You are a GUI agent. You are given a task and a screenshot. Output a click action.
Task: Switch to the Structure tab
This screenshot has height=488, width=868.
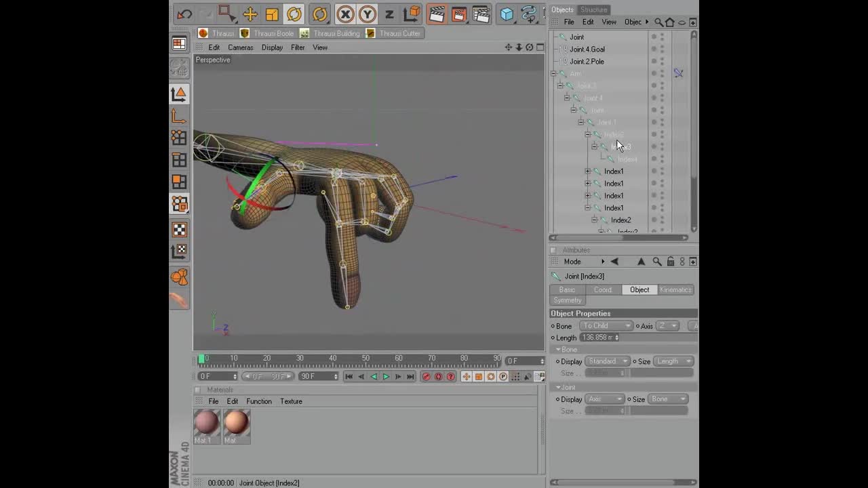(x=593, y=9)
